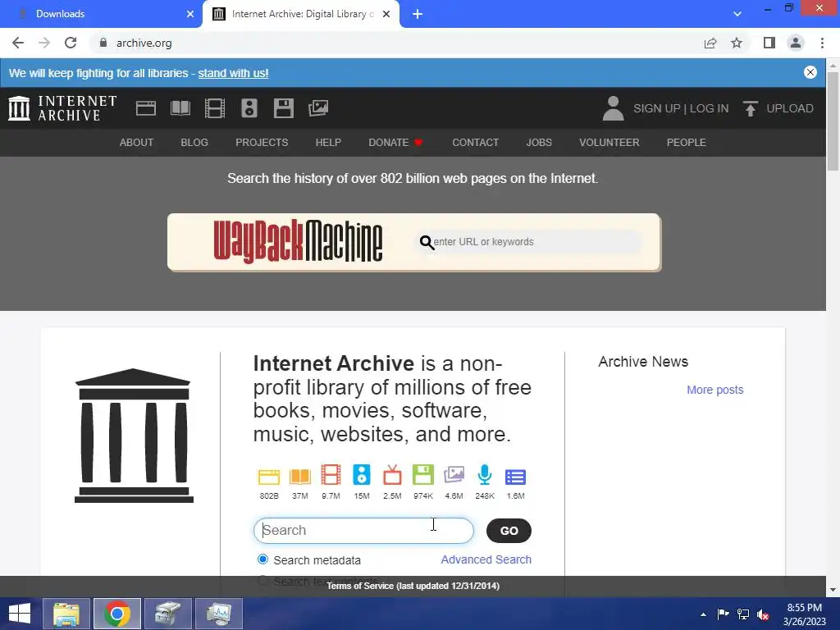Image resolution: width=840 pixels, height=630 pixels.
Task: Open a new browser tab
Action: pos(418,14)
